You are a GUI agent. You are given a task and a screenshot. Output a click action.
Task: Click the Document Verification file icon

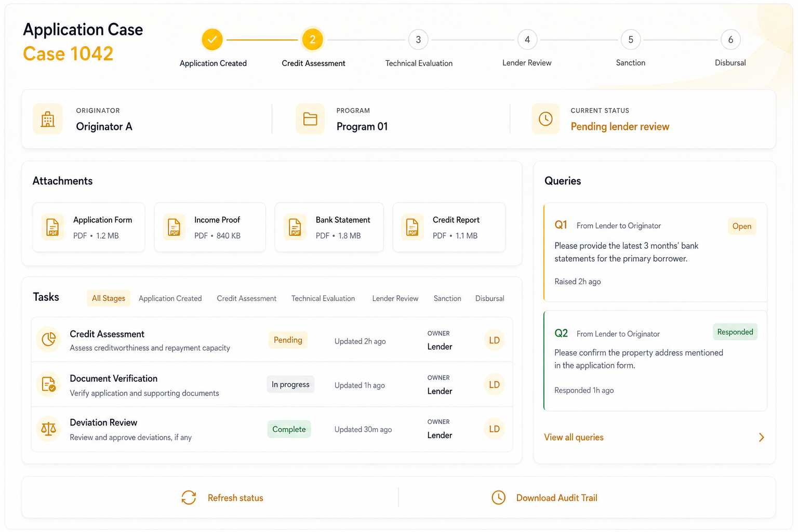(49, 384)
